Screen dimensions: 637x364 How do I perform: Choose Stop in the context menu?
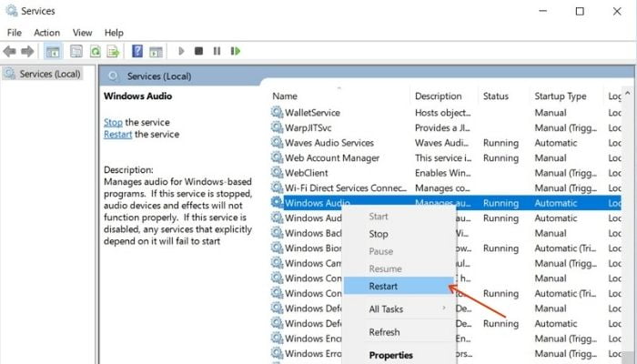(399, 234)
